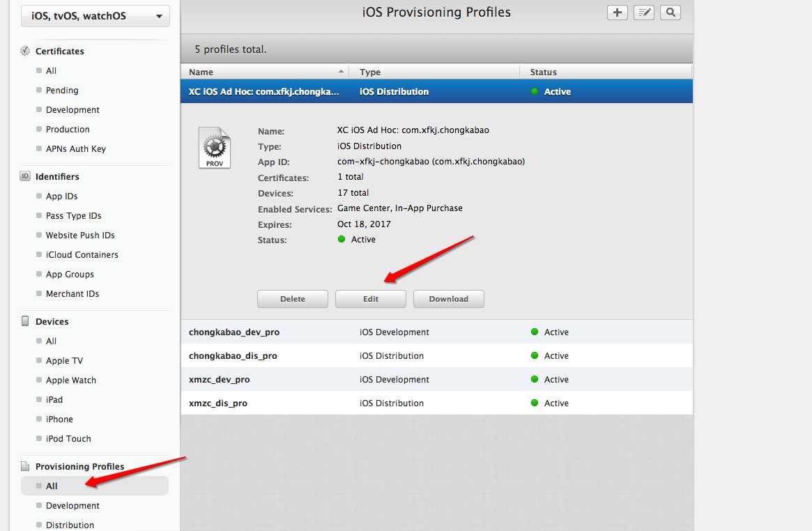Click the '1 total' certificates value
Screen dimensions: 812x531
(351, 176)
